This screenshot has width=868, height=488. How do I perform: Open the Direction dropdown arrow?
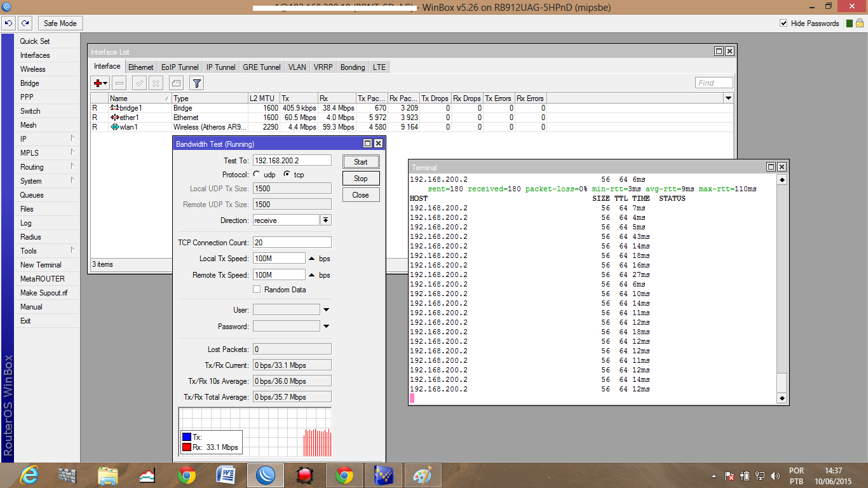coord(326,220)
